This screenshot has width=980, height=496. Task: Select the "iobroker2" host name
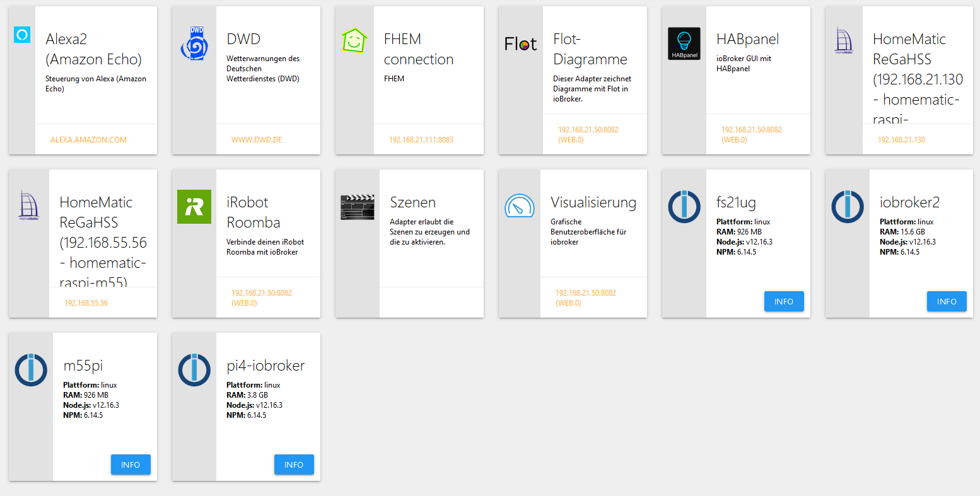910,202
